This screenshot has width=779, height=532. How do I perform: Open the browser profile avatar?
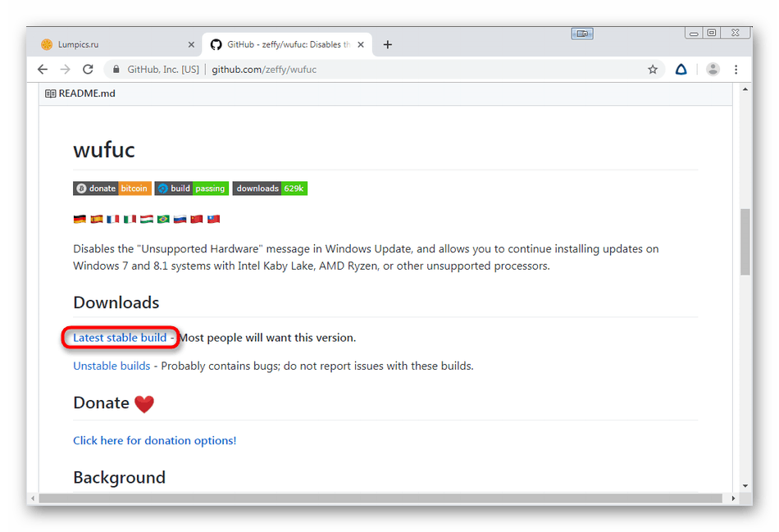[x=713, y=70]
